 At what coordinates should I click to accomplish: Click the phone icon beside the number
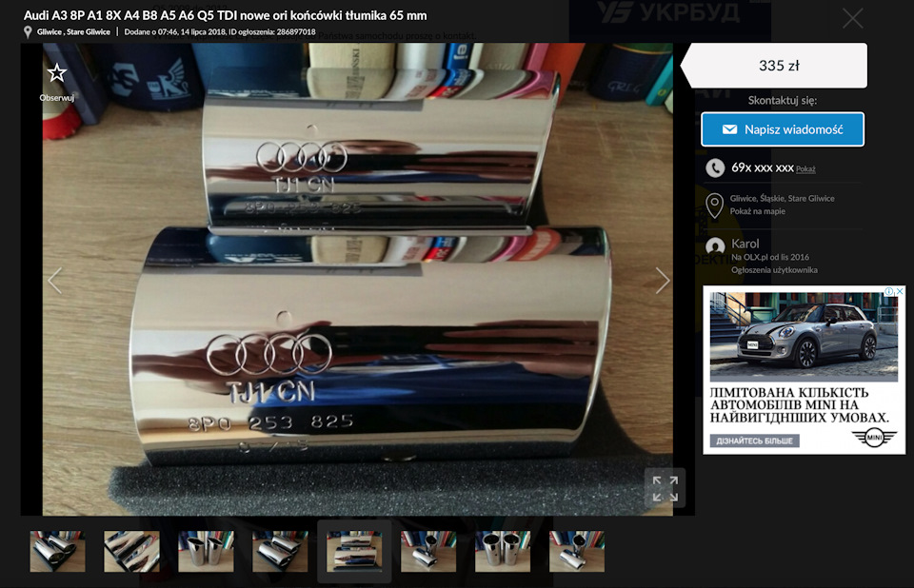[715, 168]
